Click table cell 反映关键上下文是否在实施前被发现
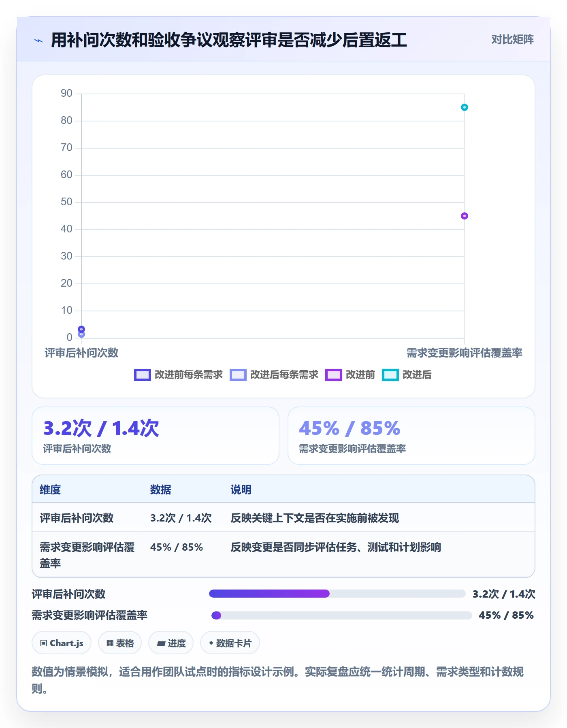The width and height of the screenshot is (567, 728). [x=315, y=518]
